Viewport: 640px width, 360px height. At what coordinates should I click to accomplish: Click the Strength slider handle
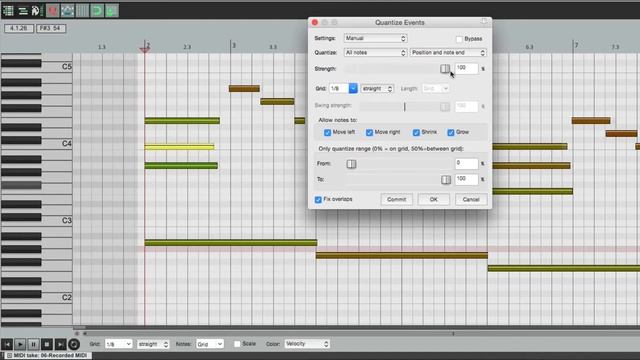[x=445, y=69]
